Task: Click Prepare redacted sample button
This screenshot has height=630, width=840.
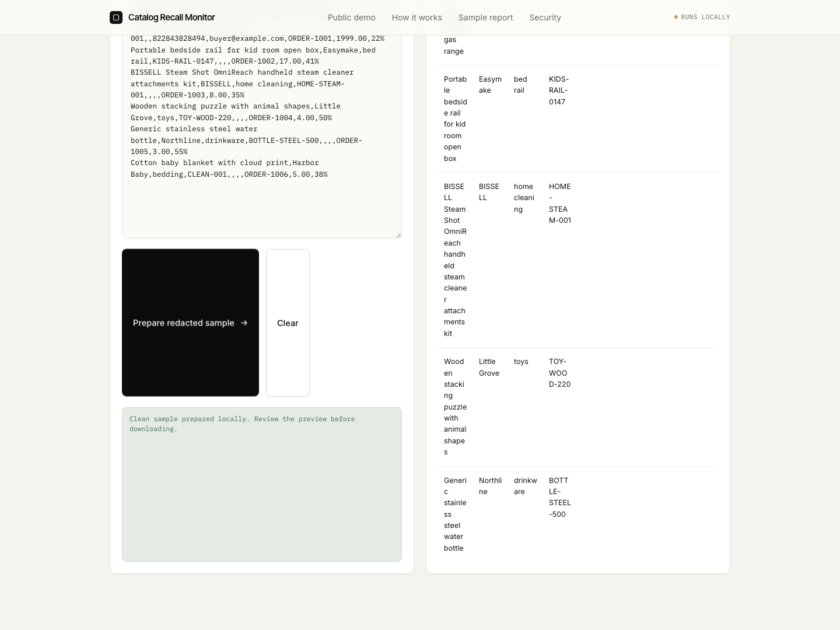Action: [x=190, y=323]
